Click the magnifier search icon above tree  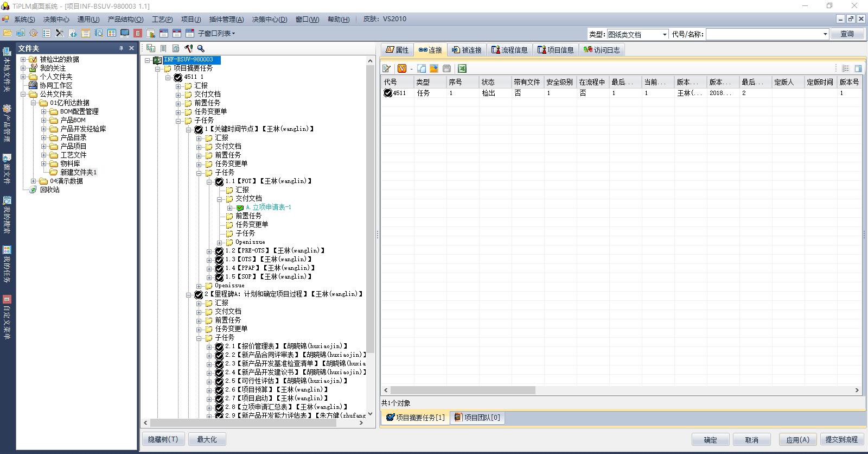[x=201, y=48]
